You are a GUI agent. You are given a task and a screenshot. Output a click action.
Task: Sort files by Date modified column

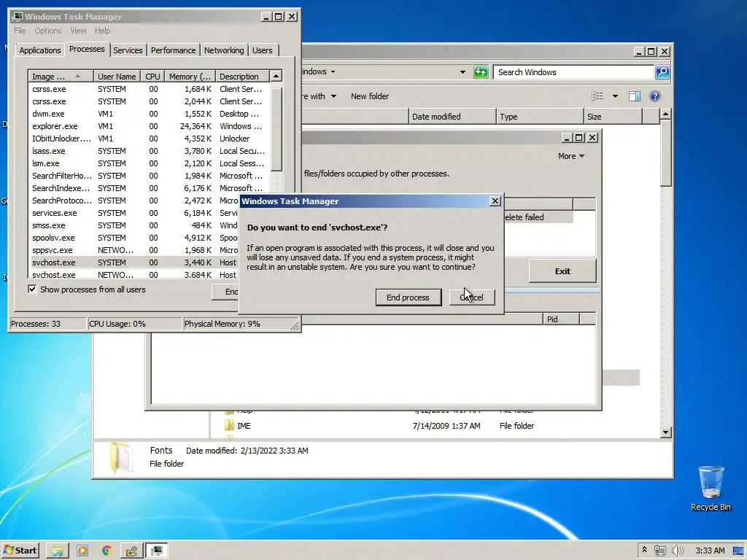pos(452,117)
